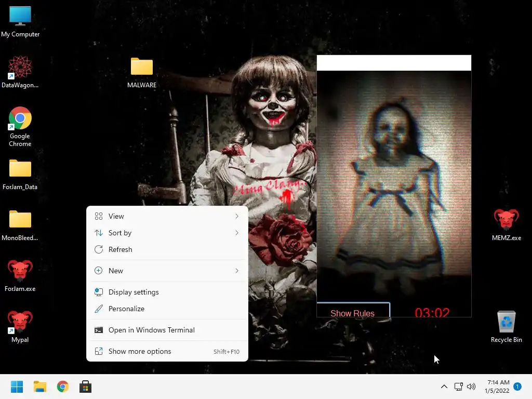The image size is (532, 399).
Task: Open Microsoft Store from the taskbar
Action: pyautogui.click(x=86, y=387)
